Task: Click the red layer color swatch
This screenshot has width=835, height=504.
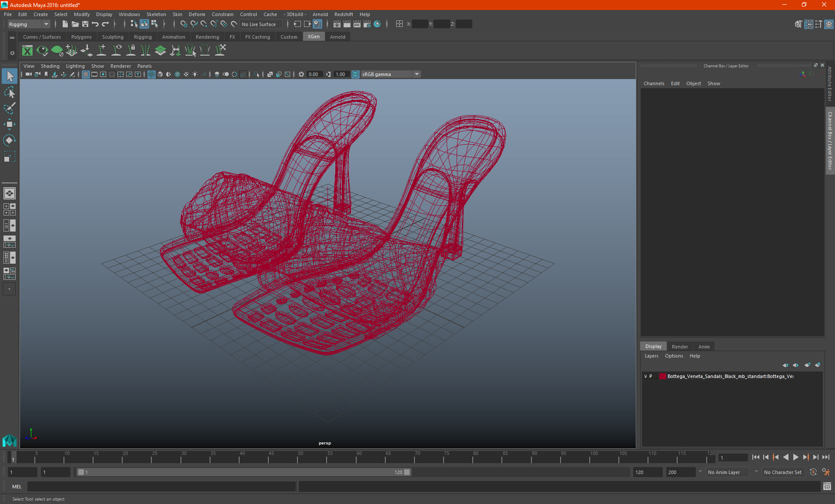Action: [662, 376]
